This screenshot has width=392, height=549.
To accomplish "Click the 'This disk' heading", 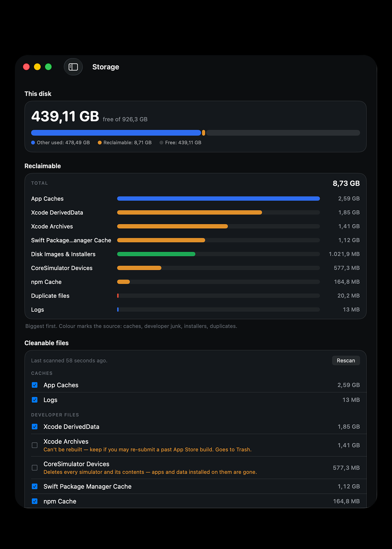I will 38,94.
